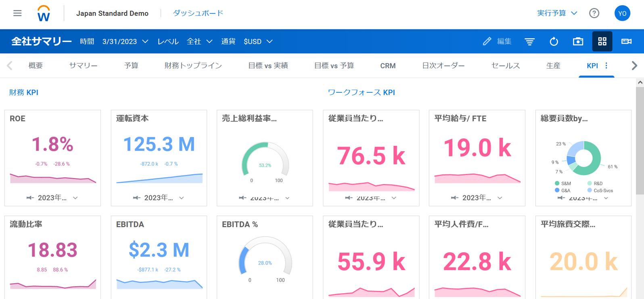This screenshot has height=299, width=644.
Task: Refresh the dashboard with the reload icon
Action: point(554,42)
